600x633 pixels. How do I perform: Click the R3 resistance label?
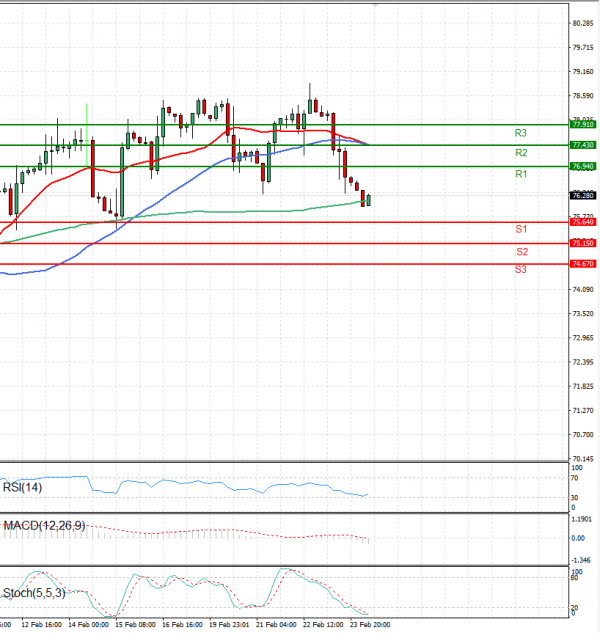click(x=520, y=133)
